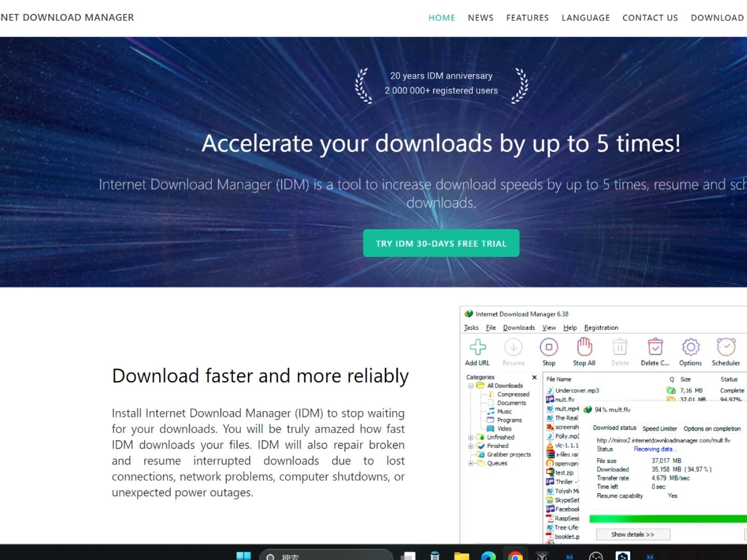Image resolution: width=747 pixels, height=560 pixels.
Task: Switch to Options on completion tab
Action: click(712, 429)
